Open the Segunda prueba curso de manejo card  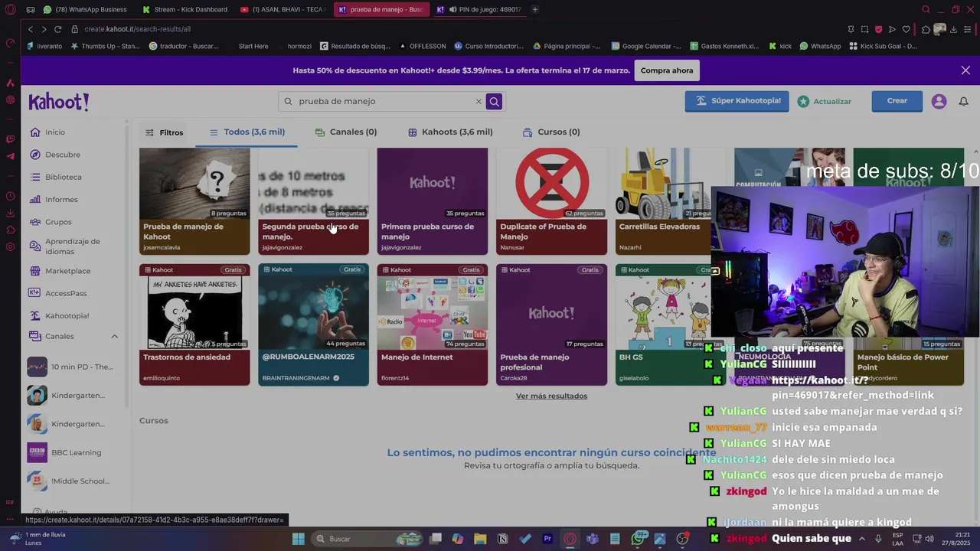click(313, 201)
